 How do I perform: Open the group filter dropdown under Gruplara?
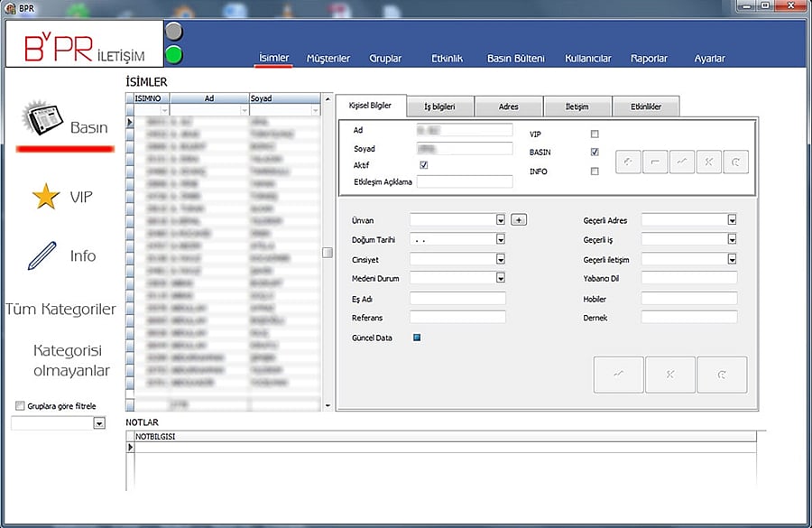click(x=99, y=423)
